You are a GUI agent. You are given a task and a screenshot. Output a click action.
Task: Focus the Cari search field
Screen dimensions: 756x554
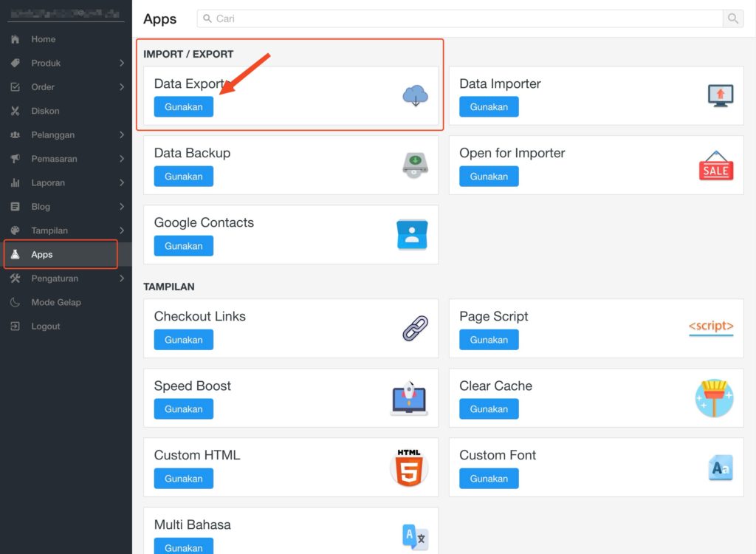click(460, 18)
